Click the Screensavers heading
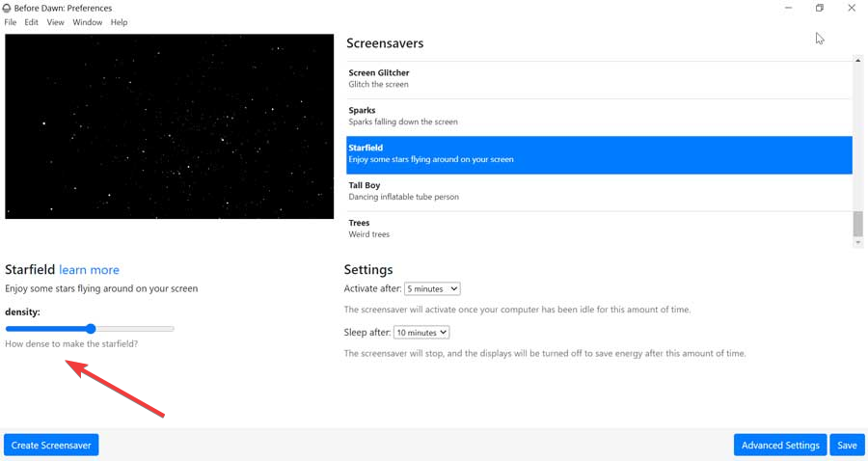Viewport: 868px width, 461px height. click(x=385, y=43)
